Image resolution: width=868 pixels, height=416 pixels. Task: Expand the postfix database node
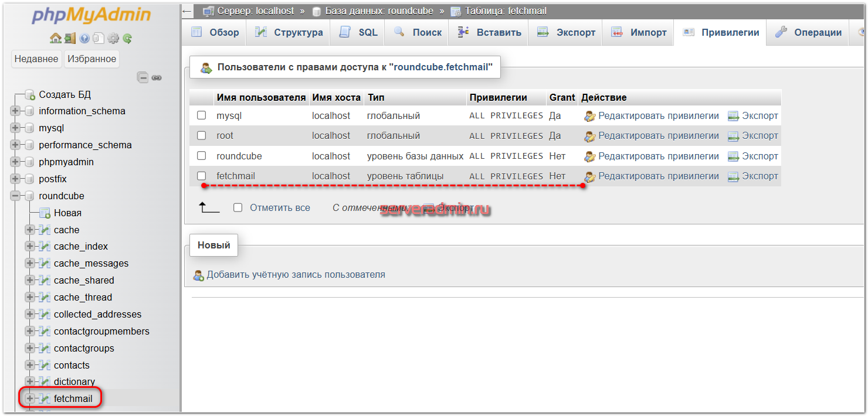[15, 179]
